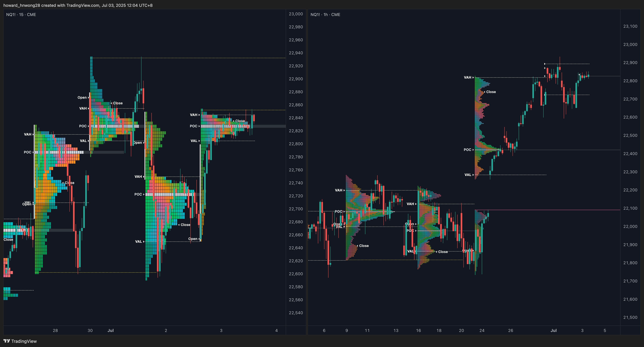Click the TradingView logo at bottom left
The width and height of the screenshot is (644, 347).
click(x=20, y=341)
